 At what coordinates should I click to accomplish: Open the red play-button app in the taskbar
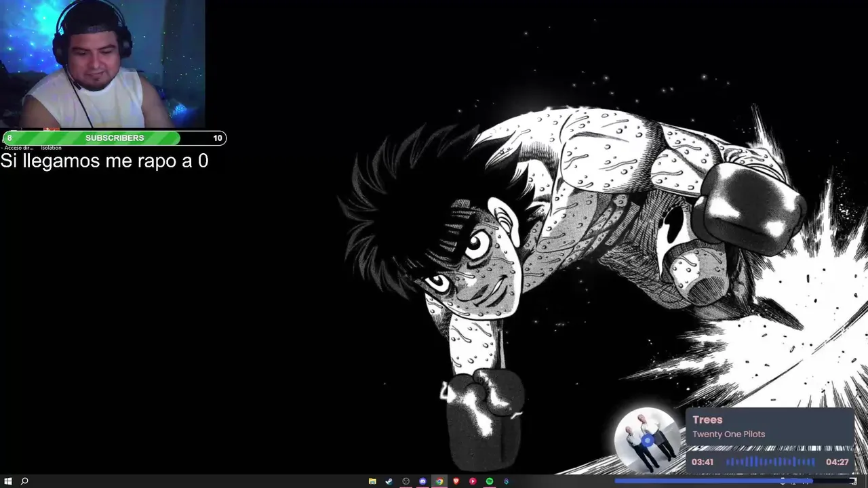[x=473, y=481]
